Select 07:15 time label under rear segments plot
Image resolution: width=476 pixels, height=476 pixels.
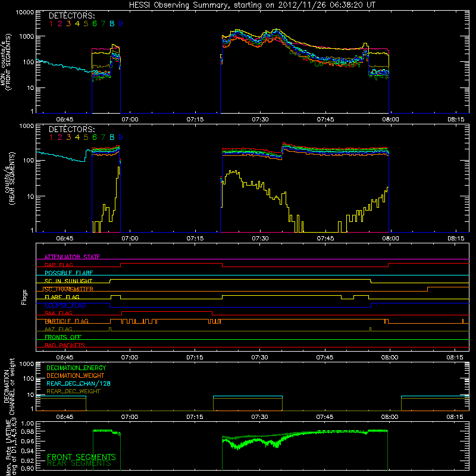point(195,239)
